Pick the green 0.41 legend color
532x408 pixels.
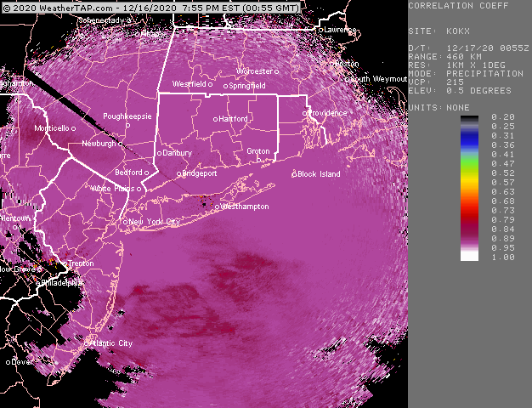[470, 154]
